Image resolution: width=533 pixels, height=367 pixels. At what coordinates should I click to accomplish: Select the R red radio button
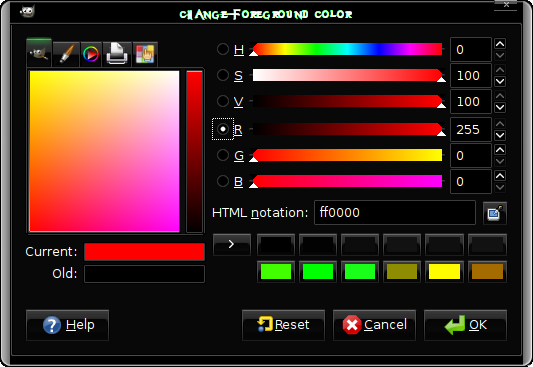click(x=223, y=129)
